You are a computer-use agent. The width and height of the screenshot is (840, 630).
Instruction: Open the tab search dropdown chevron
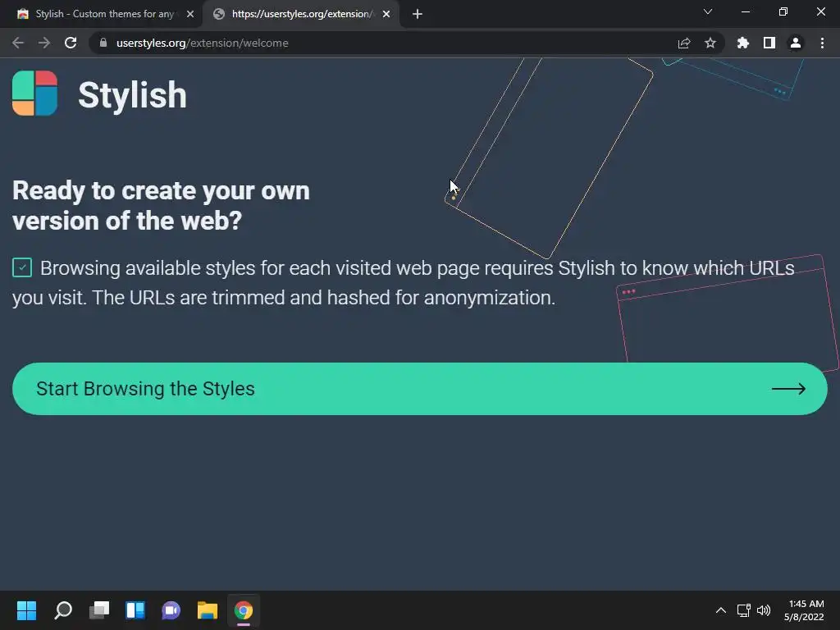[x=708, y=11]
